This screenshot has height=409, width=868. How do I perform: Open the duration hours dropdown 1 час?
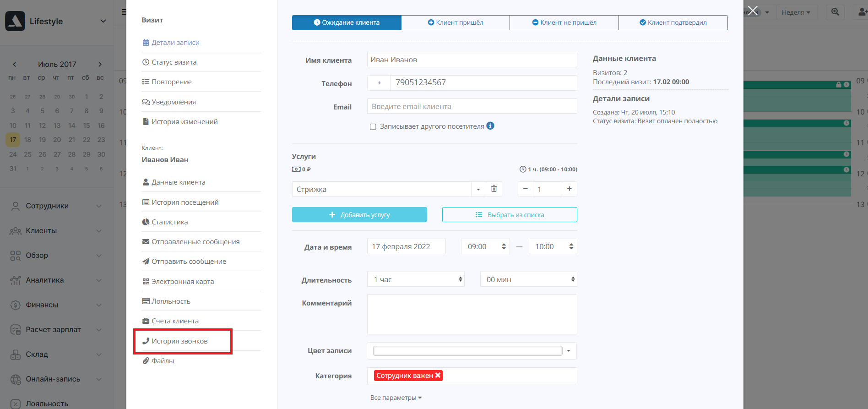416,279
